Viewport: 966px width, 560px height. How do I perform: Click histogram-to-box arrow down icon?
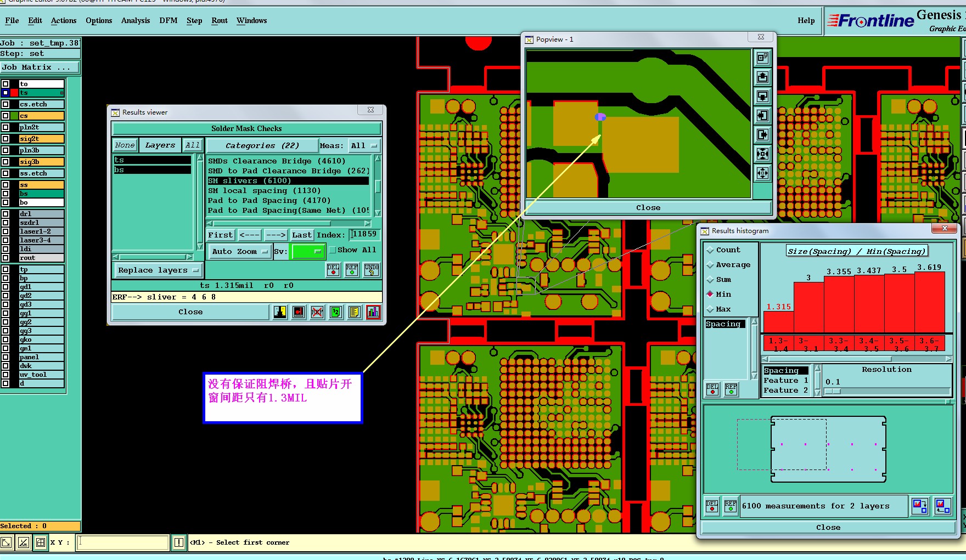click(920, 506)
